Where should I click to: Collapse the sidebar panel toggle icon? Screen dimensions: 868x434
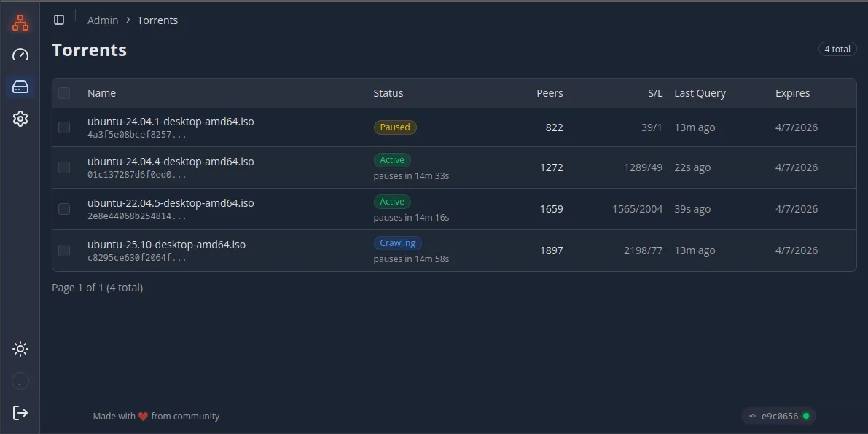point(59,20)
